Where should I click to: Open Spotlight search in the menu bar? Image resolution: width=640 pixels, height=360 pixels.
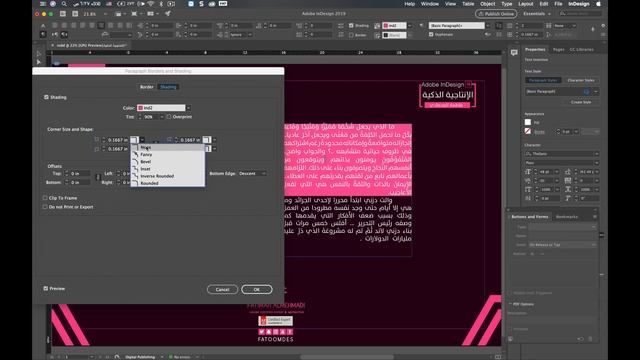[x=64, y=4]
